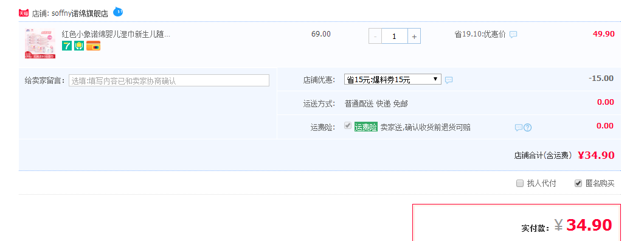Screen dimensions: 644x241
Task: Open Wangwang chat with soffny store
Action: point(118,12)
